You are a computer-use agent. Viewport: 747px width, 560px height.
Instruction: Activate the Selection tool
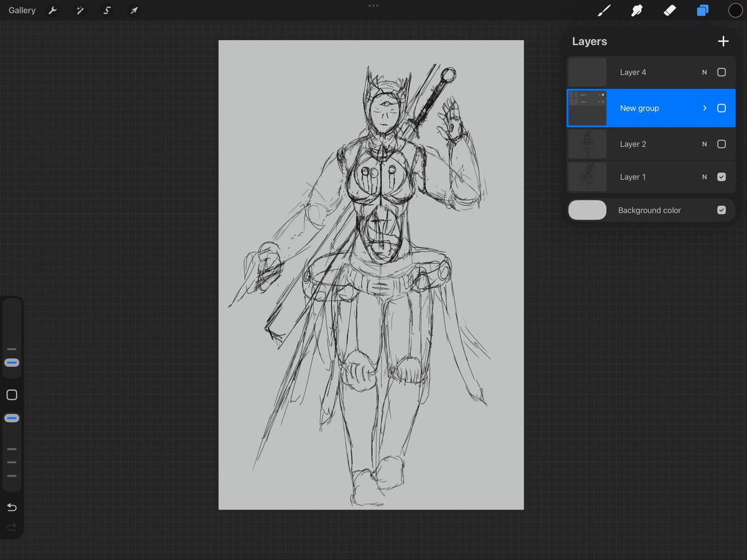pos(106,11)
